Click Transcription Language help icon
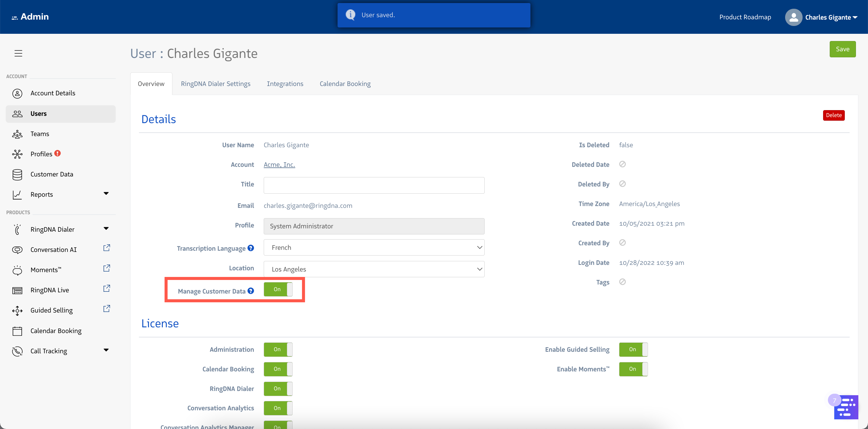Screen dimensions: 868x429 tap(251, 248)
